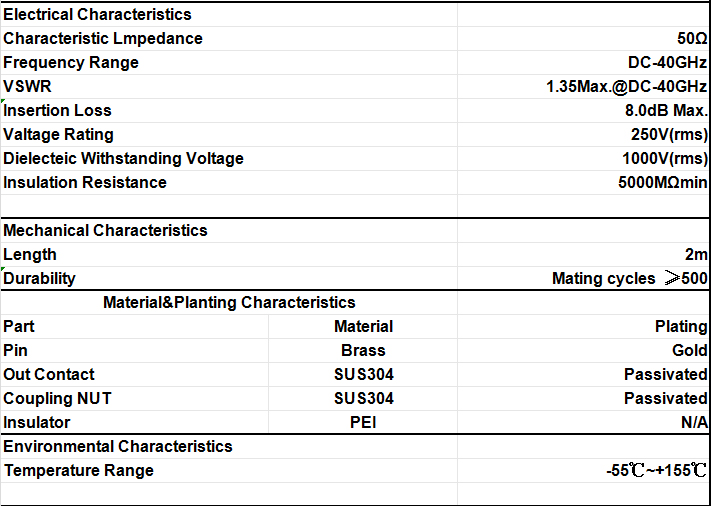Click the Frequency Range label cell
This screenshot has width=711, height=506.
pyautogui.click(x=229, y=63)
